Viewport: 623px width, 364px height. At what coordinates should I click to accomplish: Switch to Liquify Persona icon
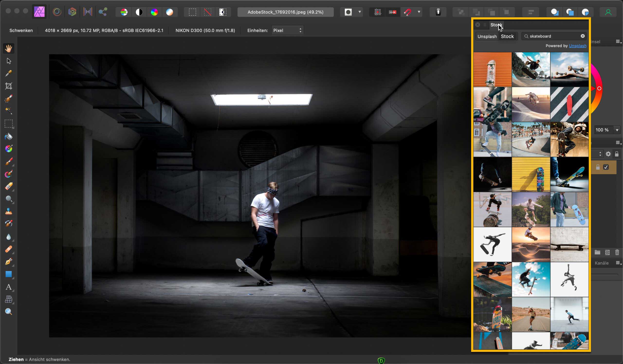tap(57, 12)
